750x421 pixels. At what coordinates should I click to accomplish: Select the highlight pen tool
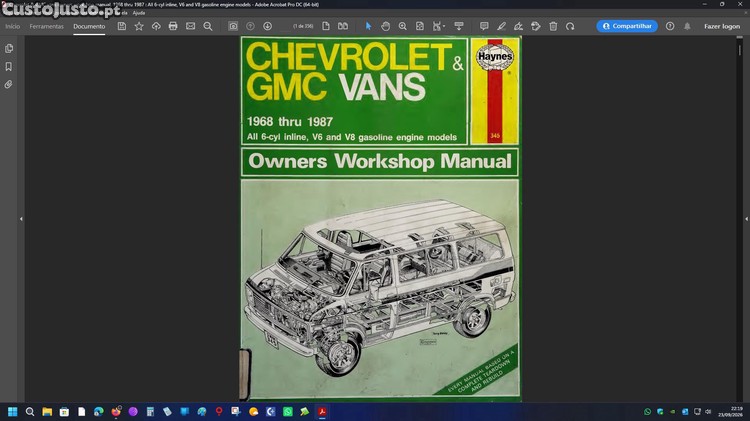tap(501, 26)
